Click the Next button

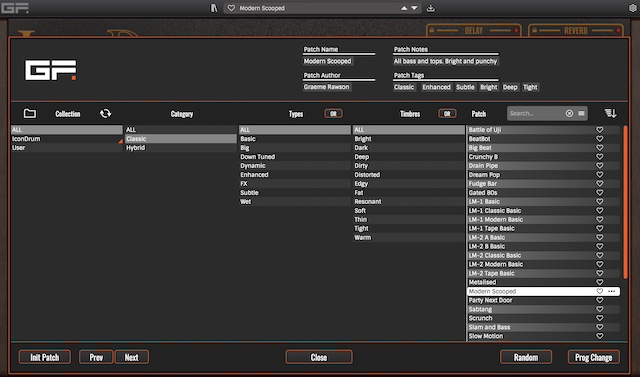tap(131, 357)
